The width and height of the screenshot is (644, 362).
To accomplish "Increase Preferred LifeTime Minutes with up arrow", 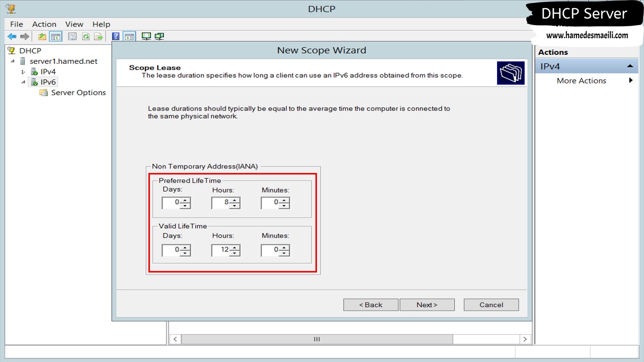I will 284,200.
